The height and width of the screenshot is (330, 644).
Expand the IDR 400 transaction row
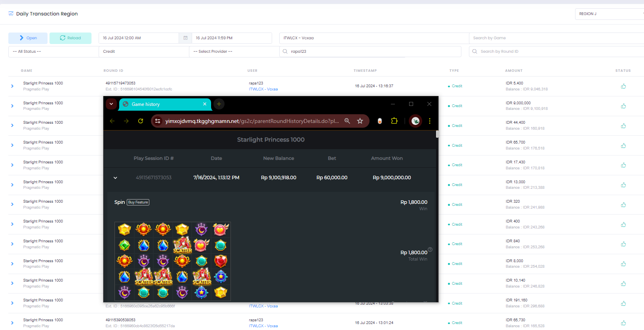pyautogui.click(x=12, y=224)
